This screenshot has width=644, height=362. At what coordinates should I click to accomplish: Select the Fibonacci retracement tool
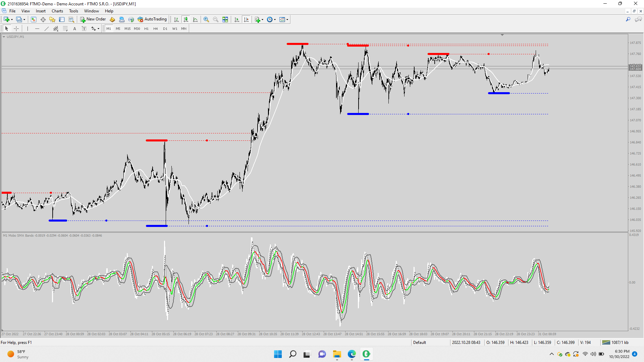[x=65, y=29]
